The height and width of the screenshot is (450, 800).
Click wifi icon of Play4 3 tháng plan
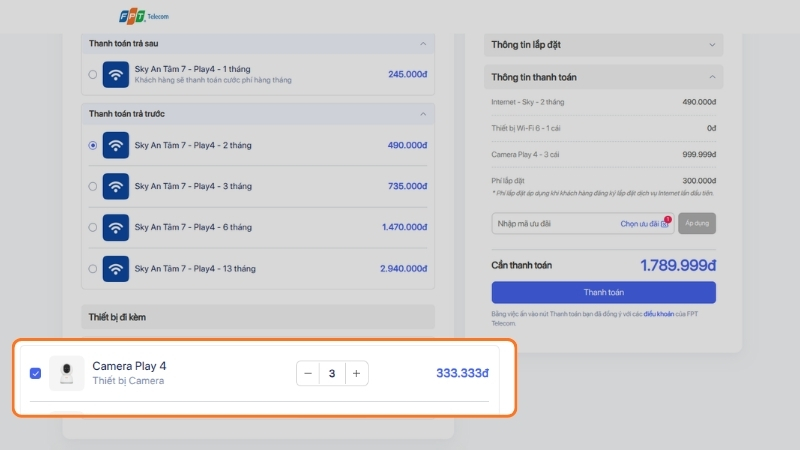pos(116,186)
